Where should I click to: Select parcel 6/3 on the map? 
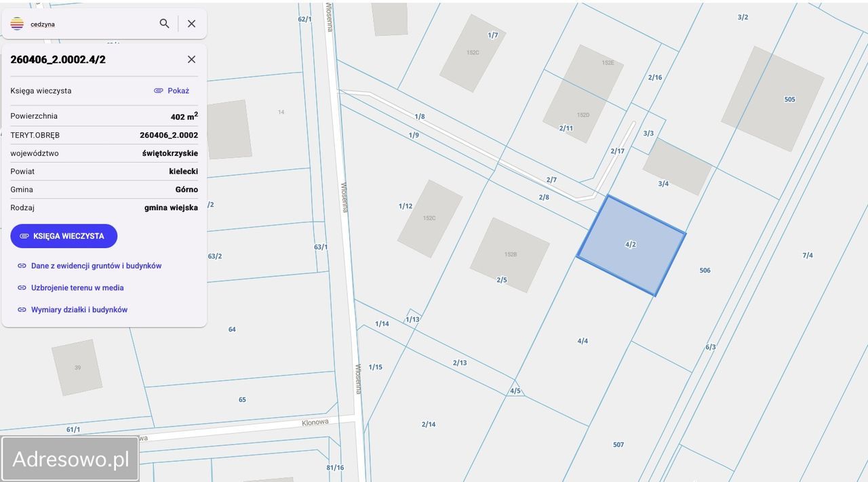point(711,347)
